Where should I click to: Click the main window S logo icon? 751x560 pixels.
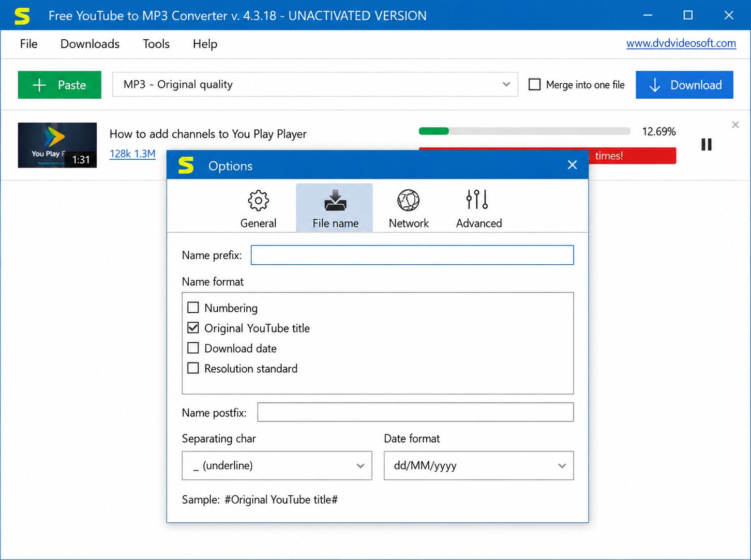click(x=22, y=16)
